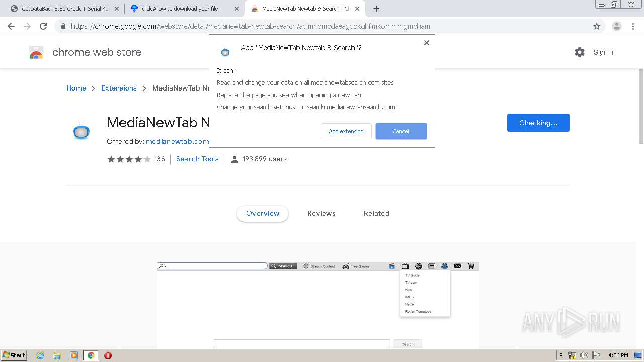The width and height of the screenshot is (644, 362).
Task: Click the Checking... button
Action: click(538, 123)
